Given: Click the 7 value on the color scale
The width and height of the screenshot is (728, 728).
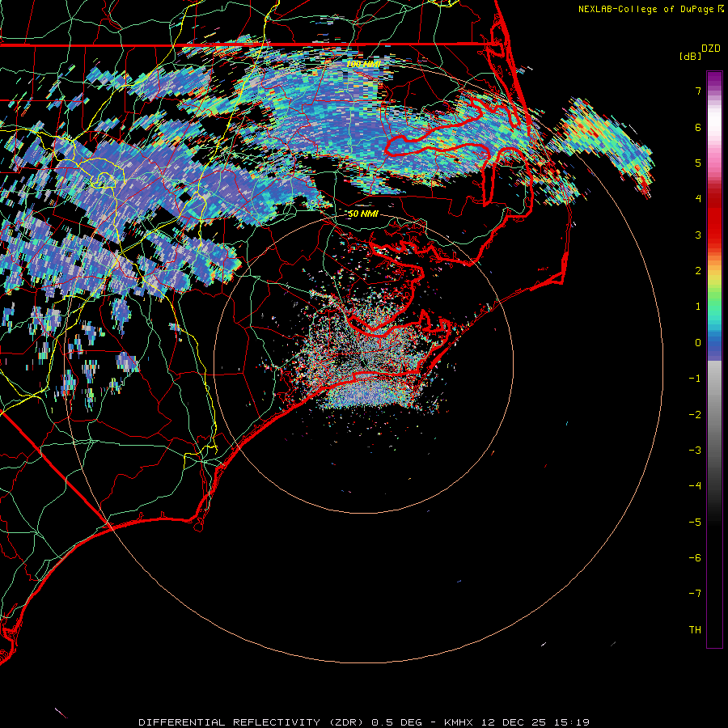Looking at the screenshot, I should [698, 91].
